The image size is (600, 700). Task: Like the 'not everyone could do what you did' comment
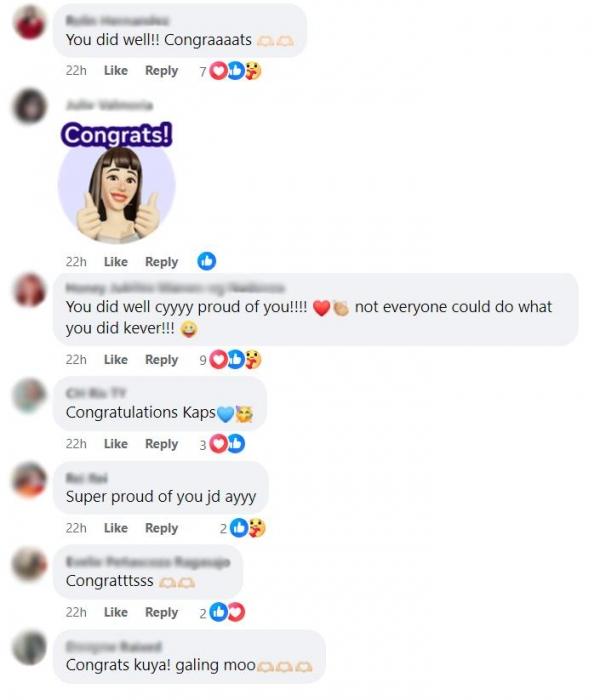tap(116, 359)
